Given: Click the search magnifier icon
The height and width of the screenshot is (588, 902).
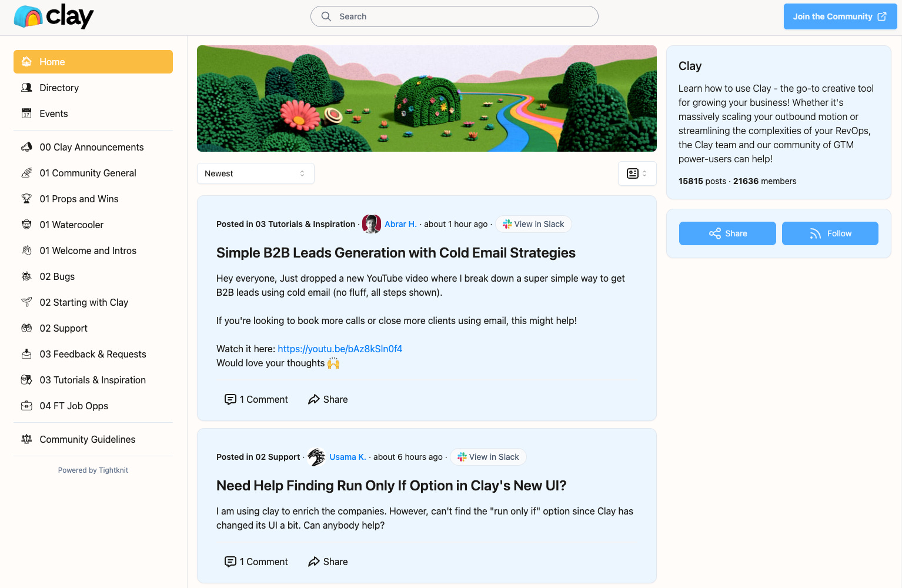Looking at the screenshot, I should (x=326, y=16).
